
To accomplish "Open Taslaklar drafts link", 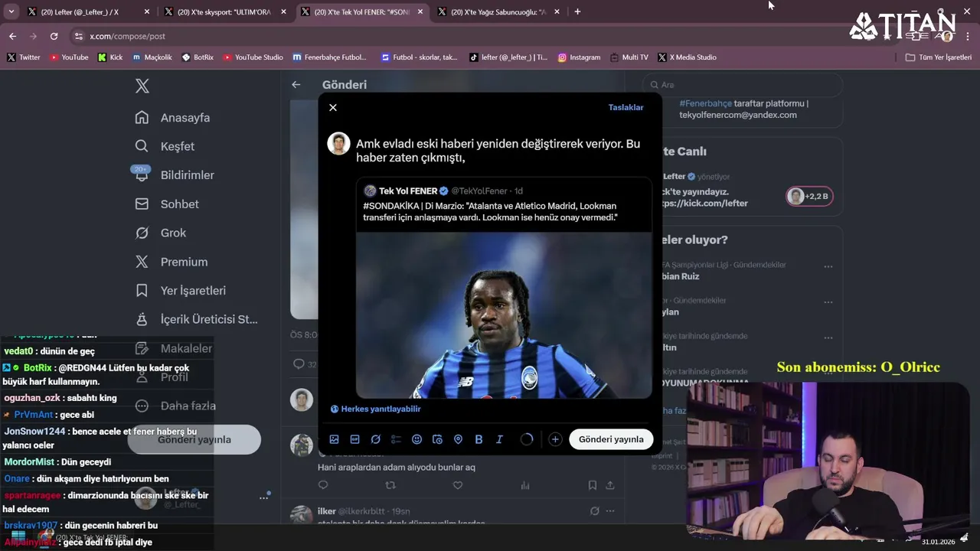I will click(x=626, y=107).
